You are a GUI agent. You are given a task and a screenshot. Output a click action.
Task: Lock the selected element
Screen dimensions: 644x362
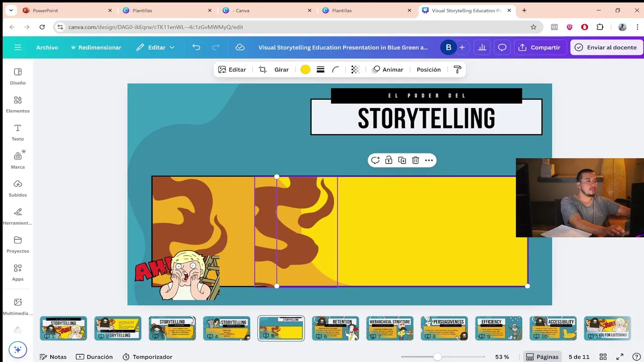click(x=388, y=160)
